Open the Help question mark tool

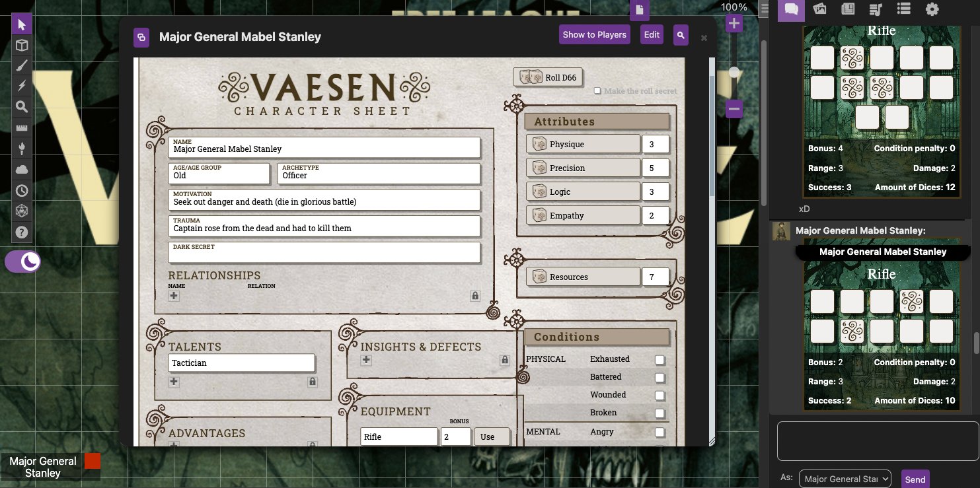(22, 232)
